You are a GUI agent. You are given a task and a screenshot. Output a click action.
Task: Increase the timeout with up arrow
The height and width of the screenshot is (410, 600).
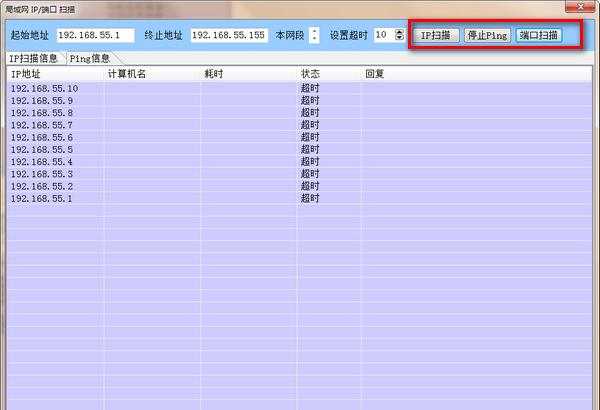pyautogui.click(x=399, y=32)
